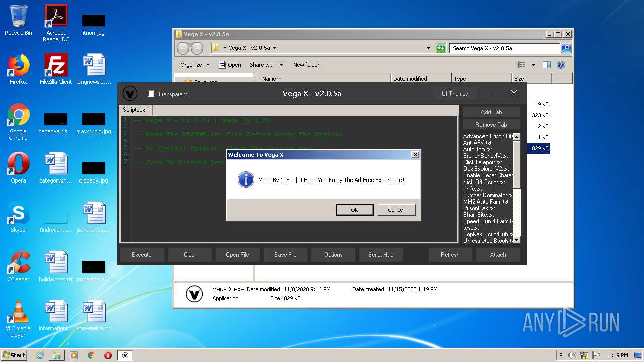
Task: Click the Search Vega X input field
Action: pyautogui.click(x=505, y=48)
